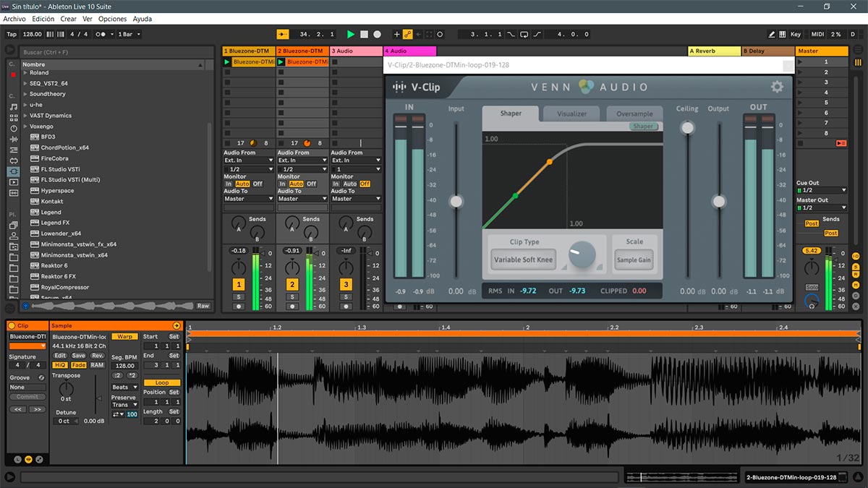868x488 pixels.
Task: Open clip color dropdown in Clip panel
Action: [27, 346]
